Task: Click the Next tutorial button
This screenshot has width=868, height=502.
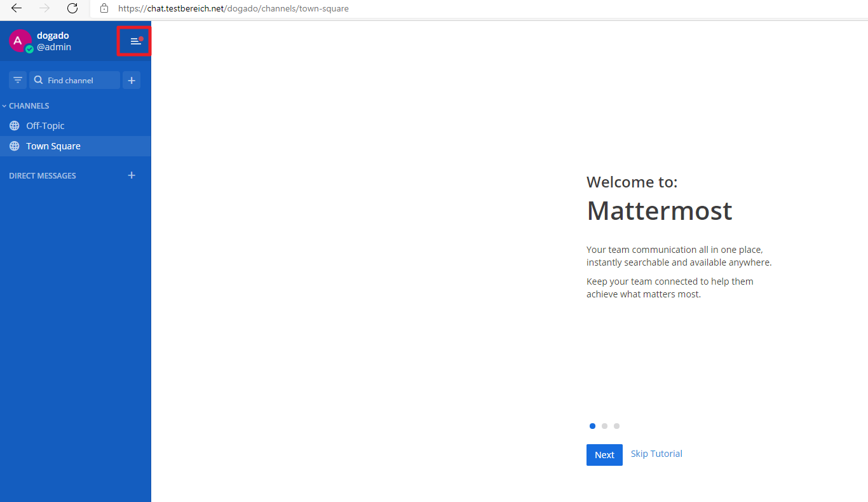Action: point(604,455)
